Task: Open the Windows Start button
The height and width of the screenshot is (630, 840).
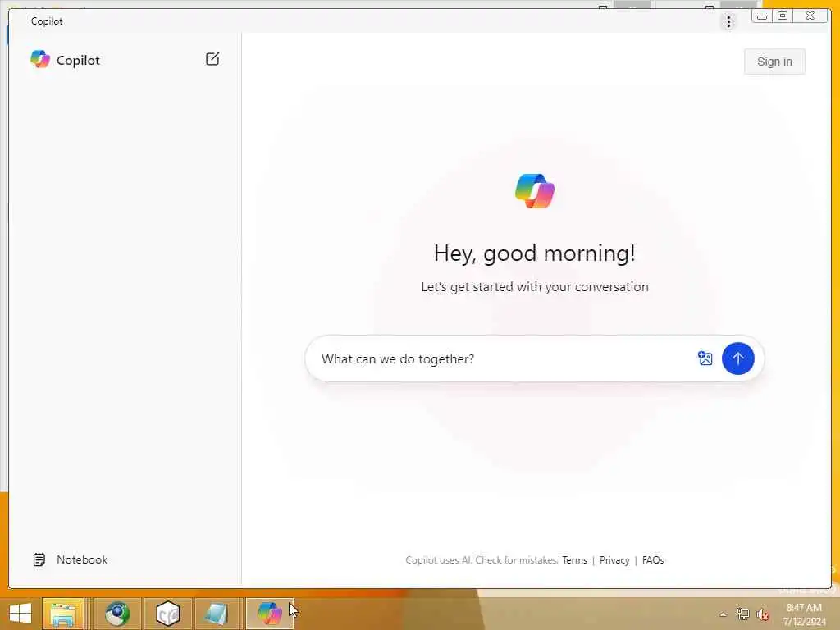Action: [x=21, y=614]
